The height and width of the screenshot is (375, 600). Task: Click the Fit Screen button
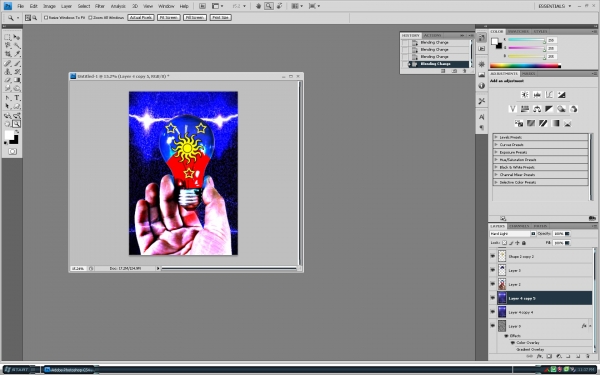point(169,18)
